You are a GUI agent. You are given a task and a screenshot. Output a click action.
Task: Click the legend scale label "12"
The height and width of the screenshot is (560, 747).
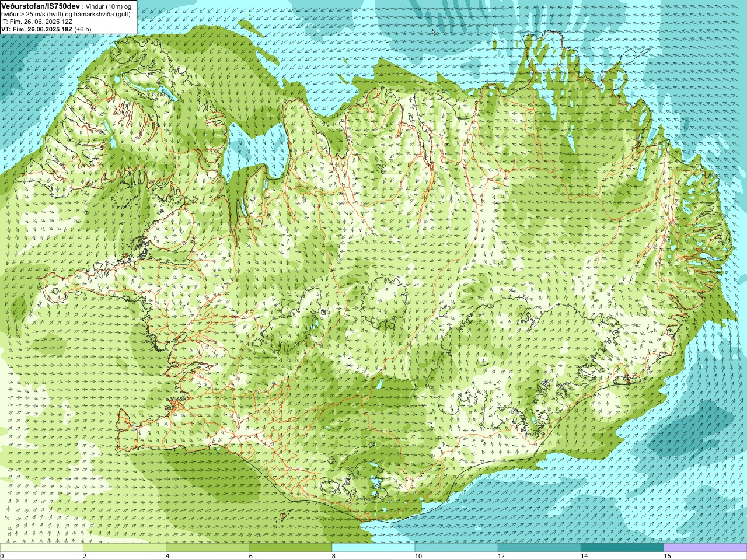[501, 556]
